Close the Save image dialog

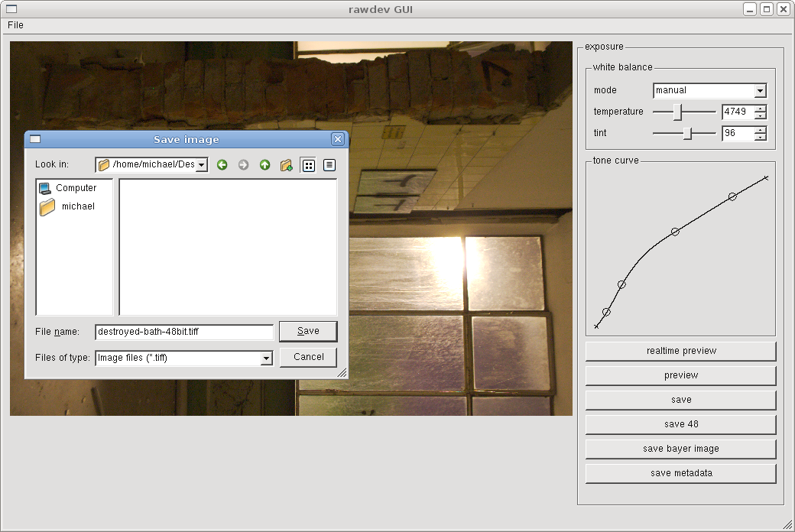[x=337, y=139]
